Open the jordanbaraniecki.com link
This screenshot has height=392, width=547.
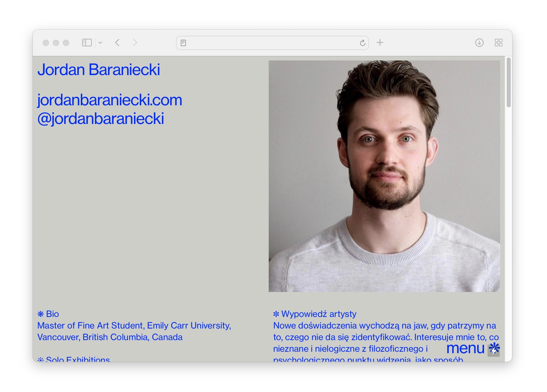coord(110,100)
